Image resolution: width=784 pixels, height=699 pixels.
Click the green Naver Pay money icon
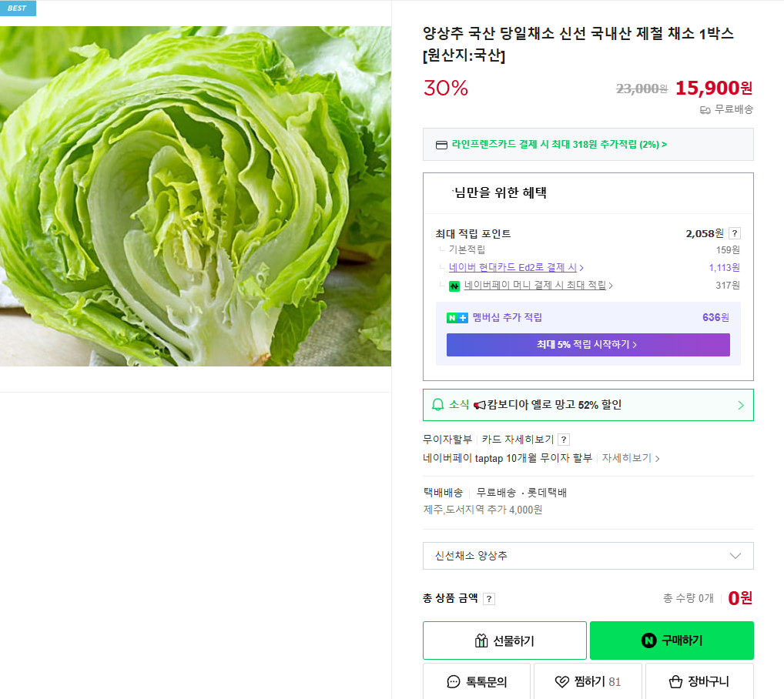[x=454, y=286]
